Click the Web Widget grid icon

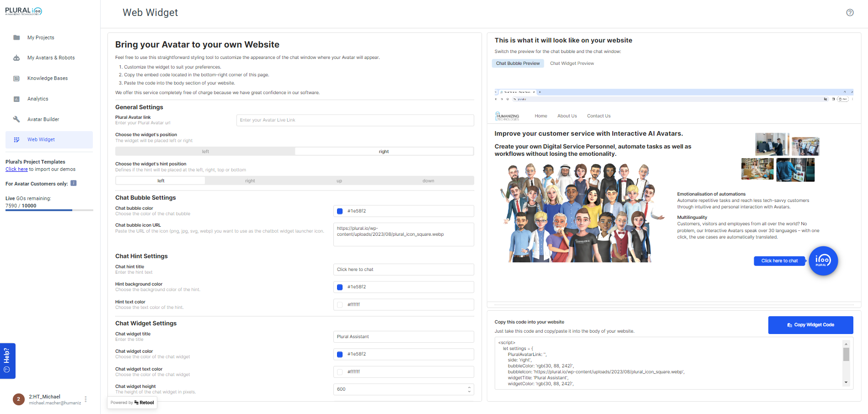coord(16,140)
